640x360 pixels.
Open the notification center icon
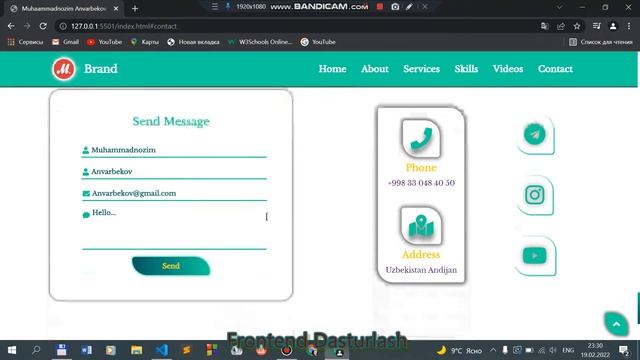(623, 350)
